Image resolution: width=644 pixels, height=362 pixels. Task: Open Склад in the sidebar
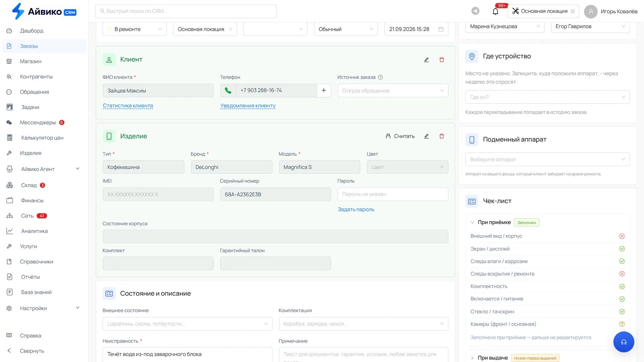pyautogui.click(x=44, y=185)
